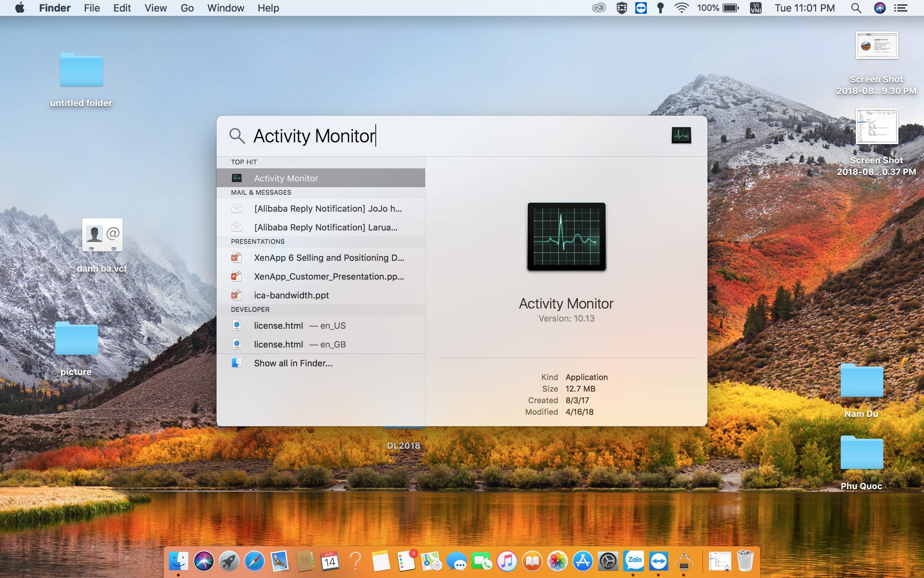Select license.html en_US result
The width and height of the screenshot is (924, 578).
pyautogui.click(x=321, y=326)
